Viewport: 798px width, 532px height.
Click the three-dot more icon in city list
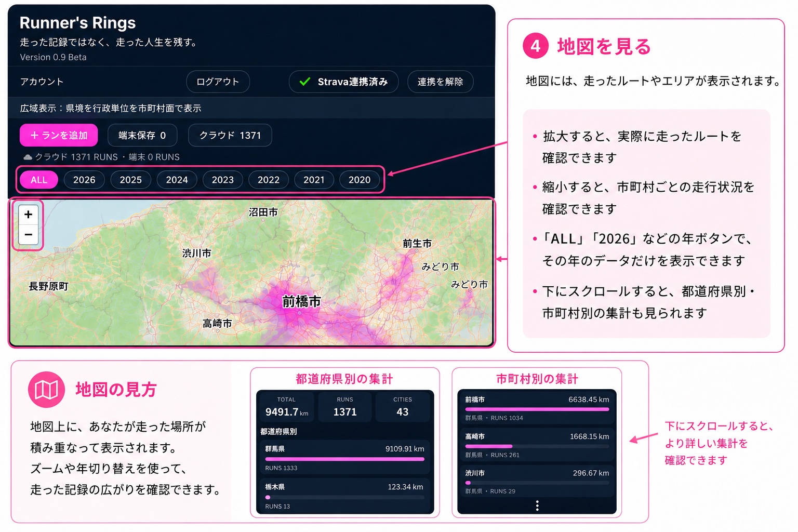tap(537, 506)
